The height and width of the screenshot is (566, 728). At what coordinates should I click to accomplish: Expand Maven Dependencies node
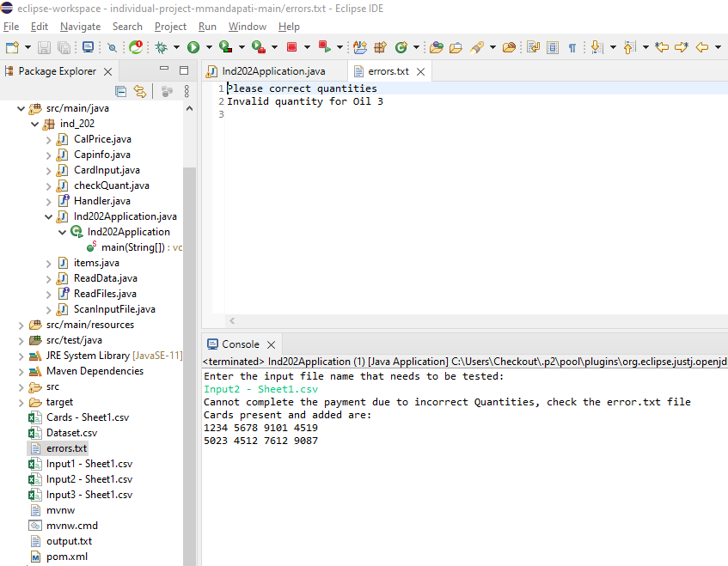21,372
